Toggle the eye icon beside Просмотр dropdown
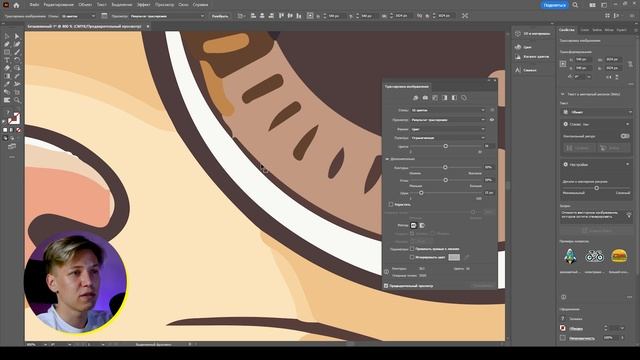 point(491,120)
